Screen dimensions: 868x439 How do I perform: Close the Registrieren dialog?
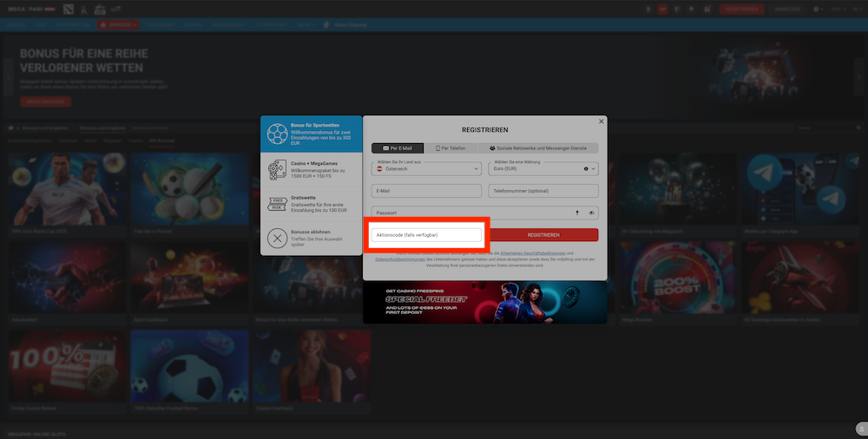tap(602, 121)
